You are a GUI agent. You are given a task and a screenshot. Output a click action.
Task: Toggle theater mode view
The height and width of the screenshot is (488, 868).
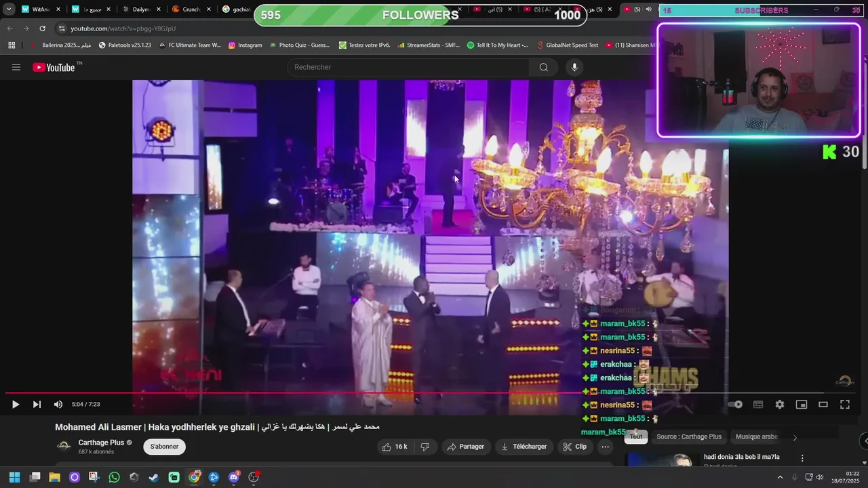point(823,405)
